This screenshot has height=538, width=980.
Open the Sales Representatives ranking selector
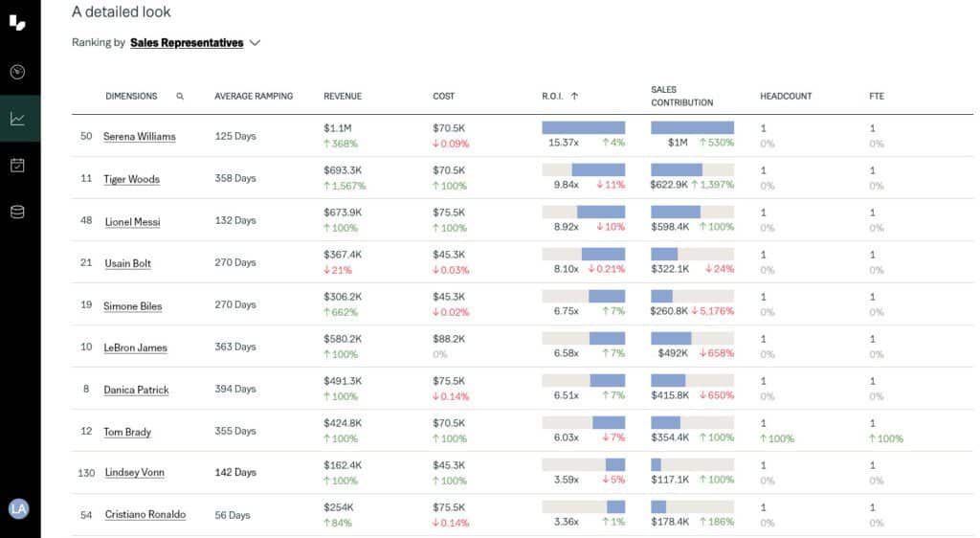[186, 43]
